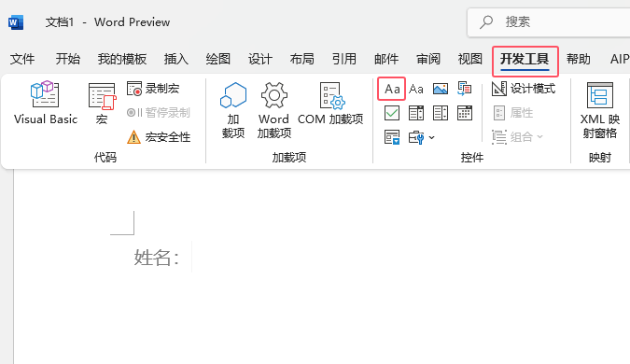Switch to My Templates (我的模板) tab
This screenshot has height=364, width=630.
click(x=122, y=59)
